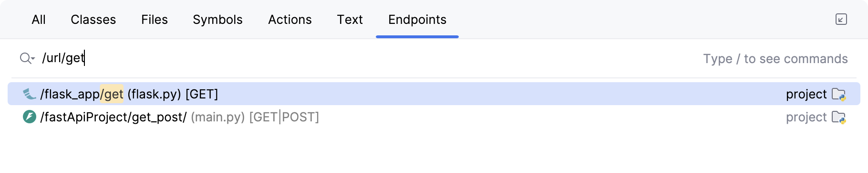Screen dimensions: 868x173
Task: Switch to the Classes tab
Action: click(x=93, y=20)
